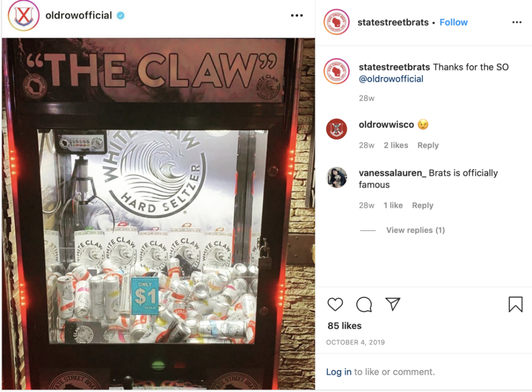Viewport: 532px width, 392px height.
Task: Open more options beside Follow
Action: coord(517,22)
